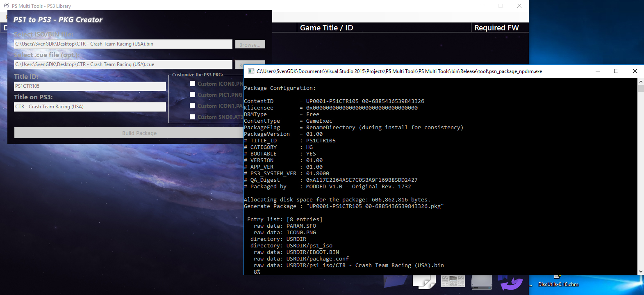Viewport: 644px width, 295px height.
Task: Minimize the PS Multi Tools window
Action: [x=482, y=6]
